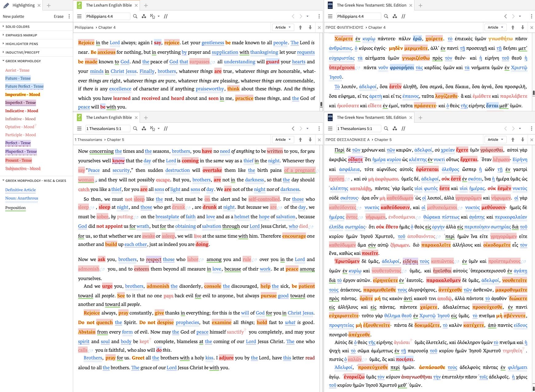This screenshot has height=392, width=535.
Task: Search in Philippians 4:4 Lexham Bible panel
Action: point(135,16)
